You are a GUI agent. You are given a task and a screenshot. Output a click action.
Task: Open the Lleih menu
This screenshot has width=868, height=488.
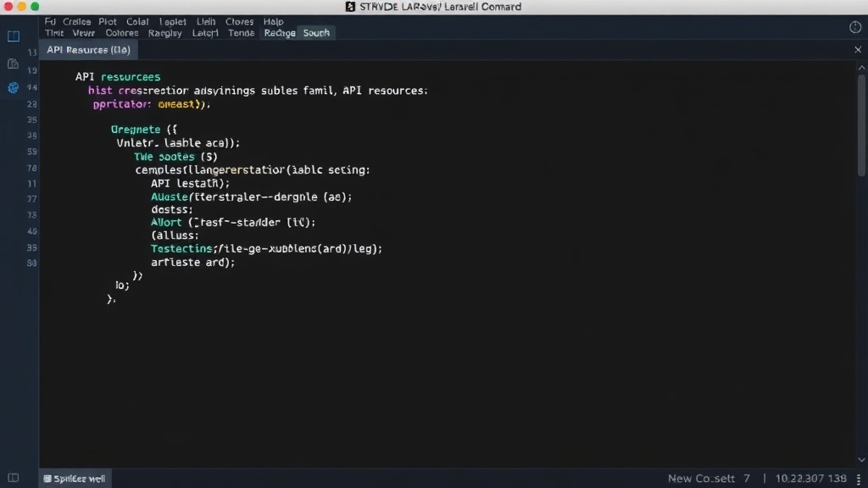point(206,21)
